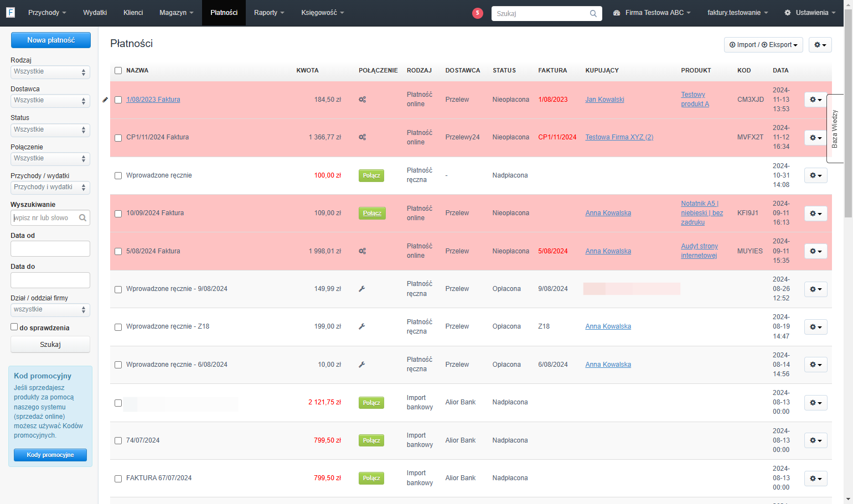Viewport: 853px width, 504px height.
Task: Open the Jan Kowalski buyer link
Action: [x=604, y=100]
